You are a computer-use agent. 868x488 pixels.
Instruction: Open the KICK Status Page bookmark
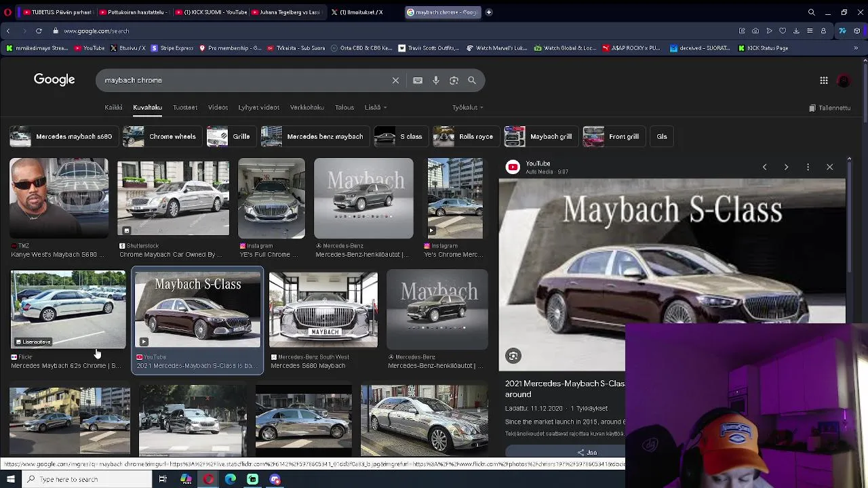click(x=763, y=48)
